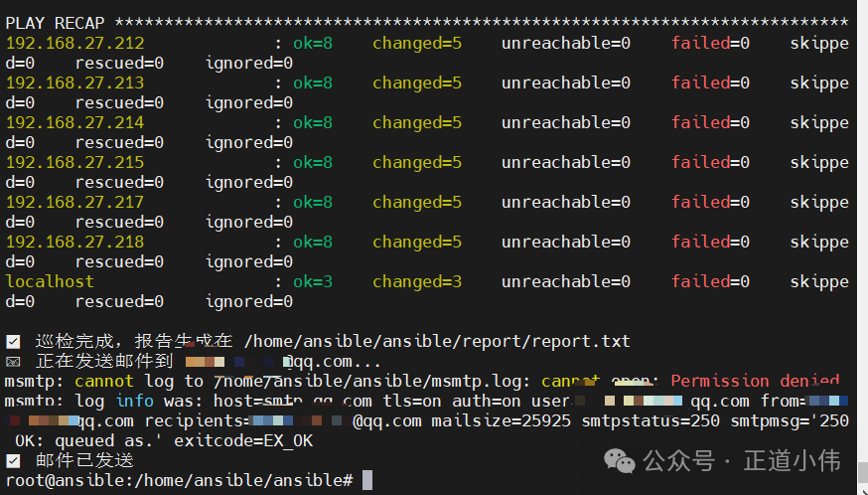Click the checkmark icon before 巡检完成
Screen dimensions: 868x495
[13, 342]
